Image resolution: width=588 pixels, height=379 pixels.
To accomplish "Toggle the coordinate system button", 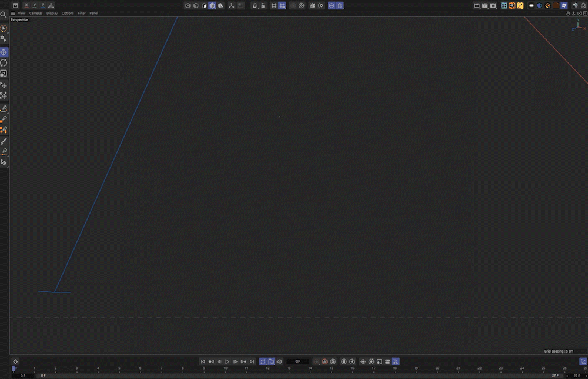I will (51, 6).
